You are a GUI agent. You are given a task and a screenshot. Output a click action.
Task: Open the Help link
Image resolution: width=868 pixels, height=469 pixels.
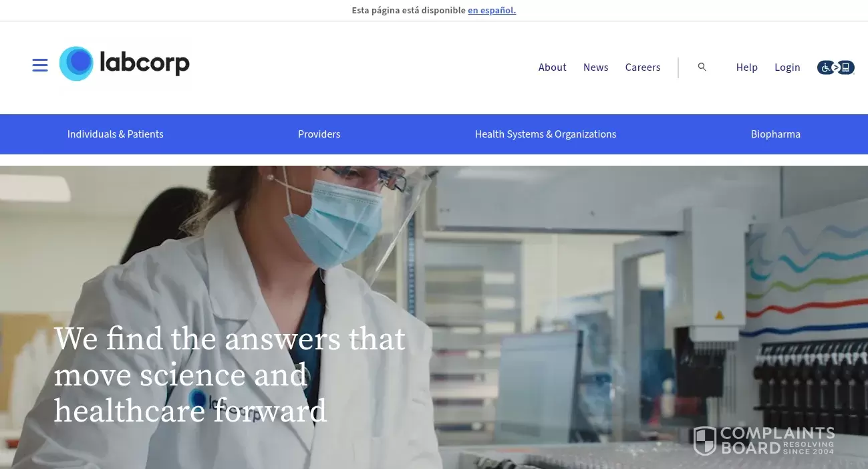(747, 67)
